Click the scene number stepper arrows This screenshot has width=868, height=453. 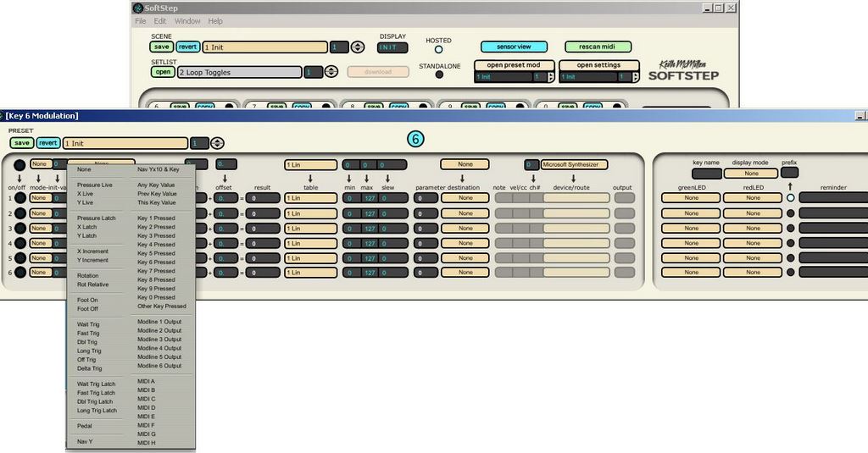click(x=358, y=47)
